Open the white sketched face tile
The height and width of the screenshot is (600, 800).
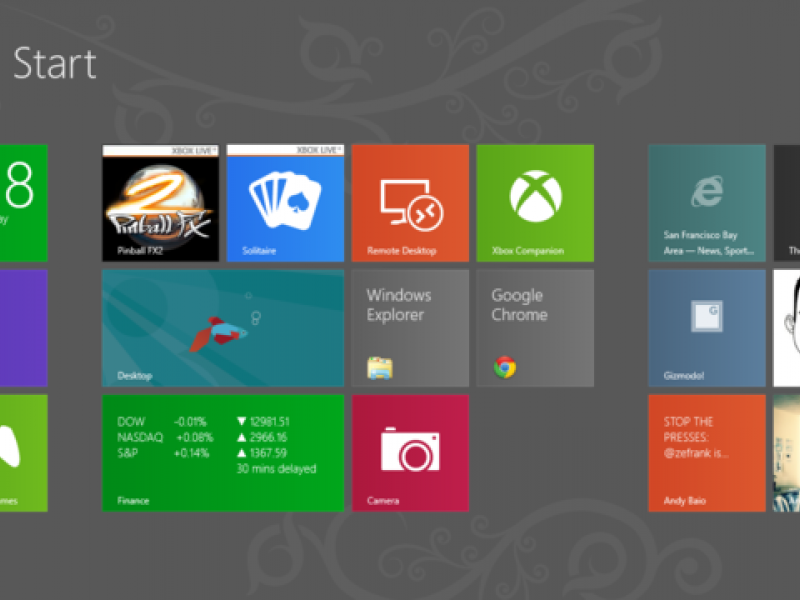pyautogui.click(x=787, y=328)
